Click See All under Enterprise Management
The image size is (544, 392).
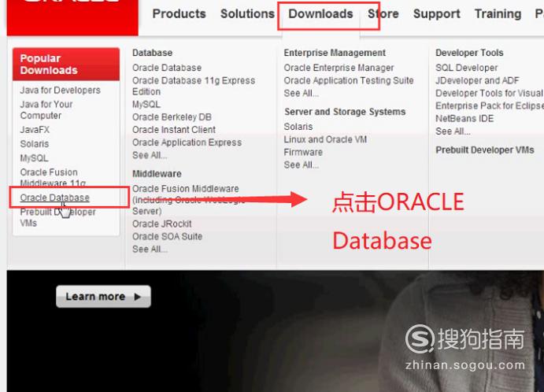tap(301, 94)
